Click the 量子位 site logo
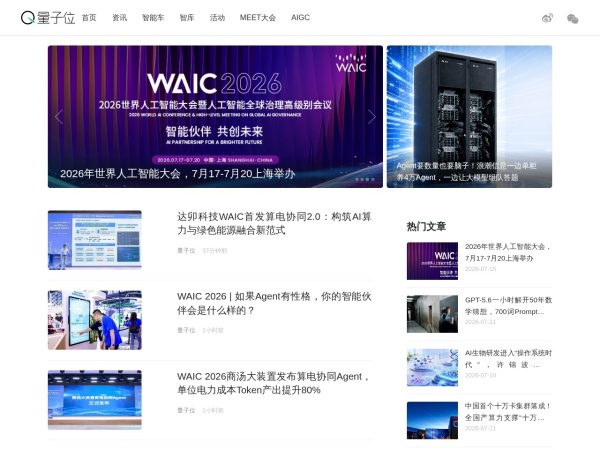 [48, 18]
